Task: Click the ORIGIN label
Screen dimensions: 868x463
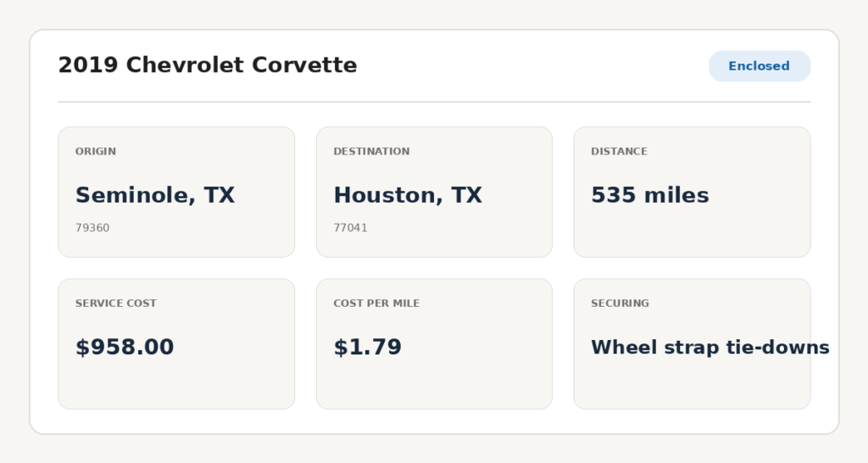Action: pos(96,151)
